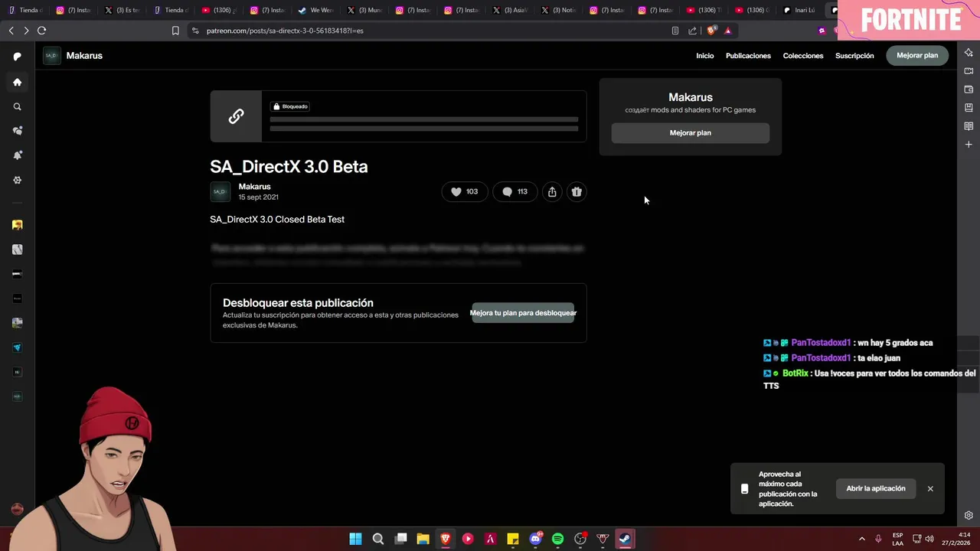Open the Brave sidebar reading list icon
This screenshot has width=980, height=551.
point(969,126)
